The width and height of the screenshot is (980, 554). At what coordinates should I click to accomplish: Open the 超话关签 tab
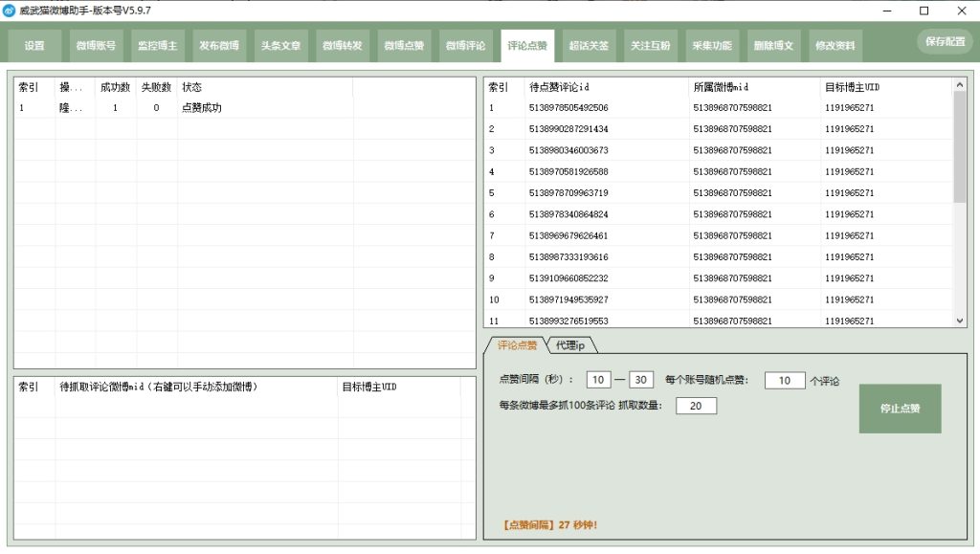(x=589, y=46)
